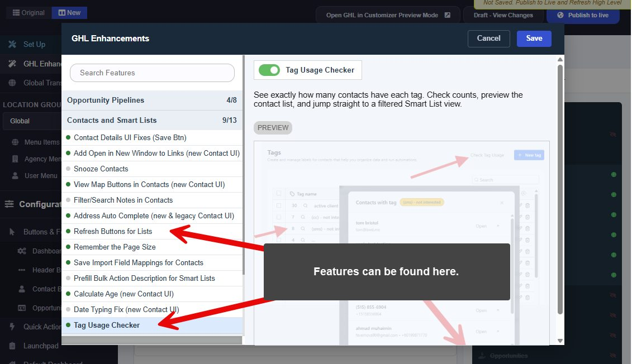The height and width of the screenshot is (364, 632).
Task: Select Tag Usage Checker in feature list
Action: pos(152,325)
